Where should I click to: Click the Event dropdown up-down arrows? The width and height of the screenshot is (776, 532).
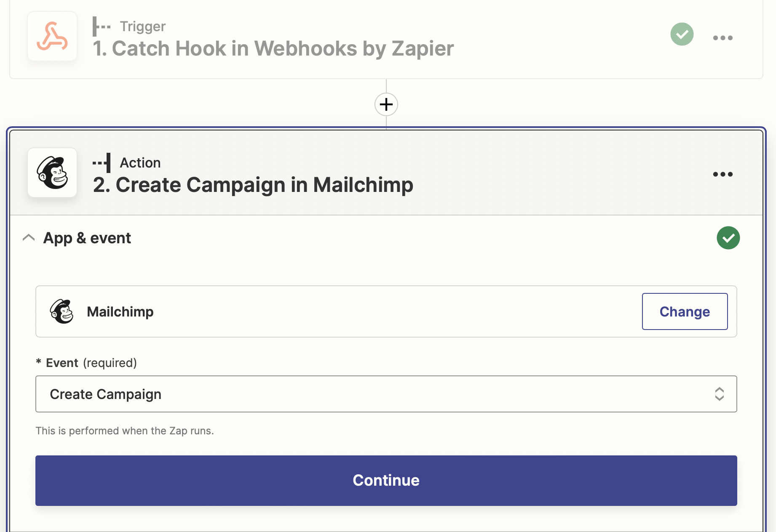[719, 394]
